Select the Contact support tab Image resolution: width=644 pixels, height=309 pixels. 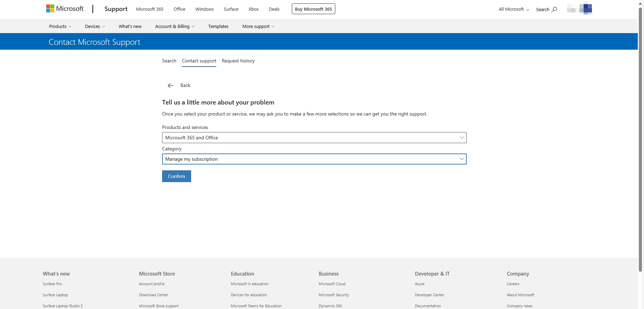199,61
